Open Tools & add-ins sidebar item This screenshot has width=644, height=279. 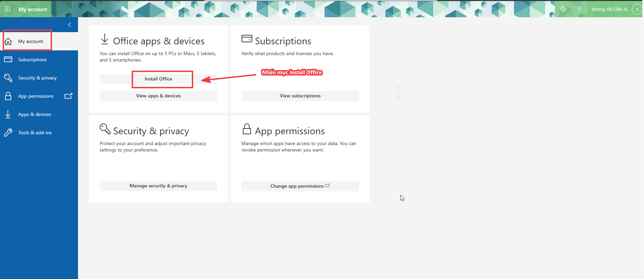39,133
